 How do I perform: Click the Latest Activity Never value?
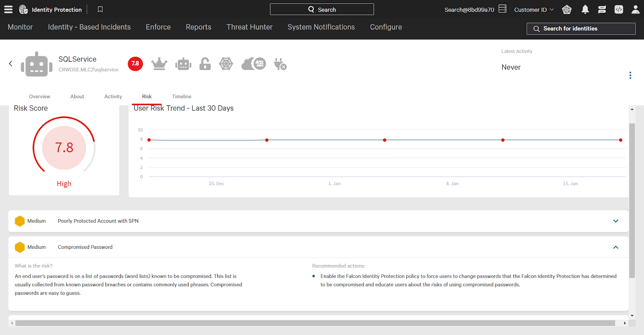click(x=511, y=67)
